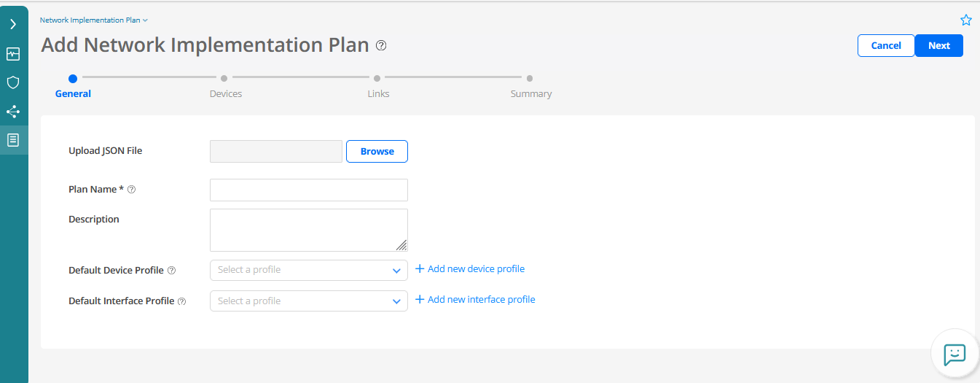This screenshot has width=980, height=383.
Task: Open the Network Implementation Plan breadcrumb dropdown
Action: point(93,20)
